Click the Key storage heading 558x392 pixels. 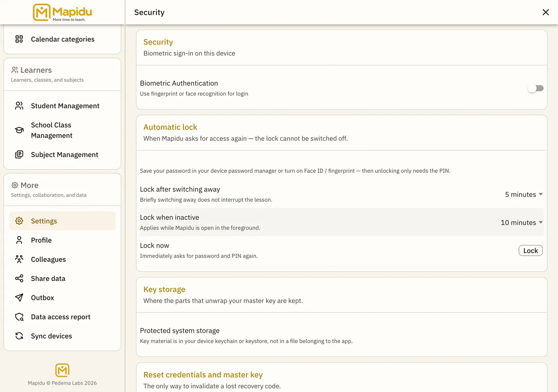pos(164,289)
